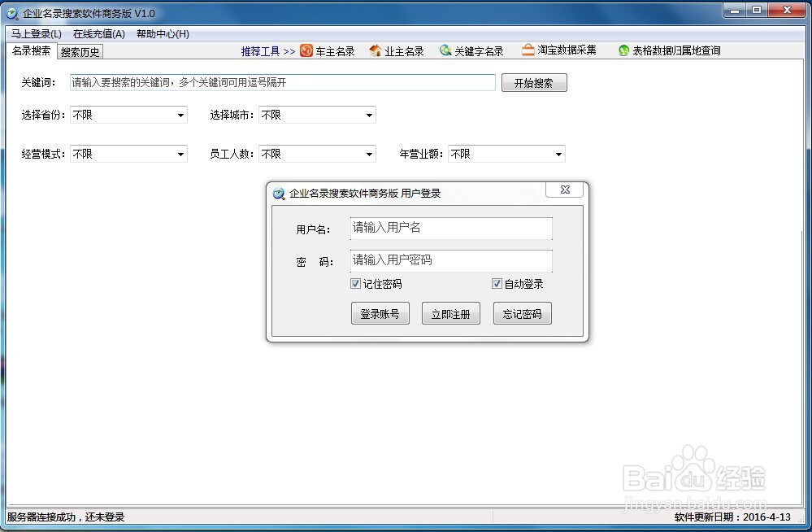The width and height of the screenshot is (812, 532).
Task: Switch to the 名录搜索 tab
Action: 32,50
